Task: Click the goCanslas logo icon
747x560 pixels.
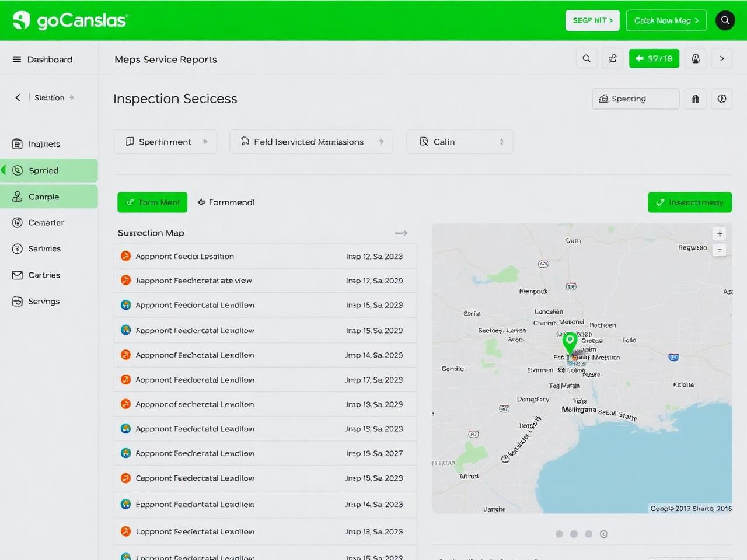Action: (x=22, y=20)
